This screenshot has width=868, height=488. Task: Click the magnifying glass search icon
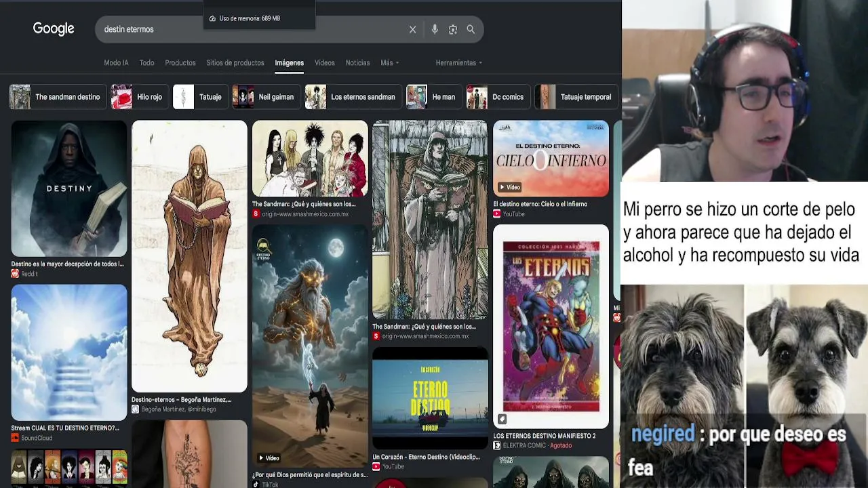tap(471, 29)
